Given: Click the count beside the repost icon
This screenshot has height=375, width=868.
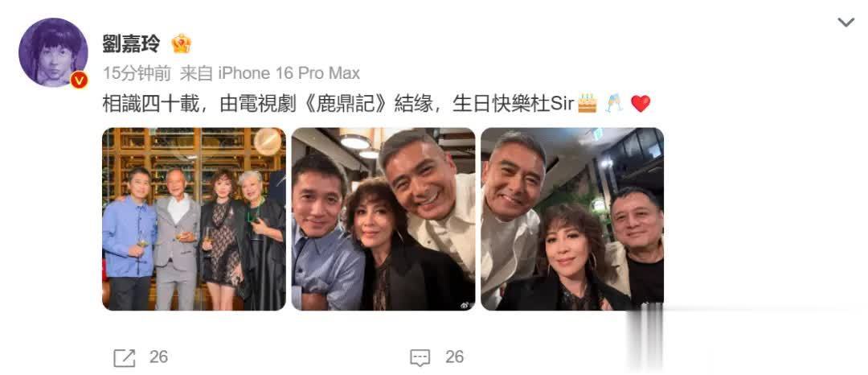Looking at the screenshot, I should (x=158, y=356).
